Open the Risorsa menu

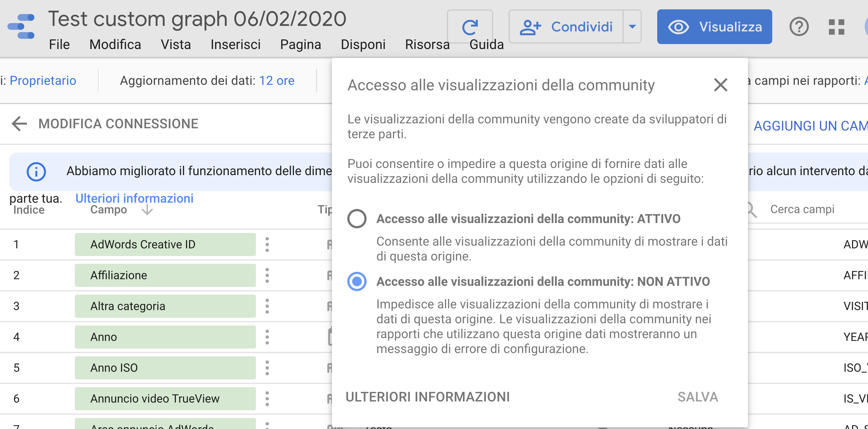tap(427, 45)
